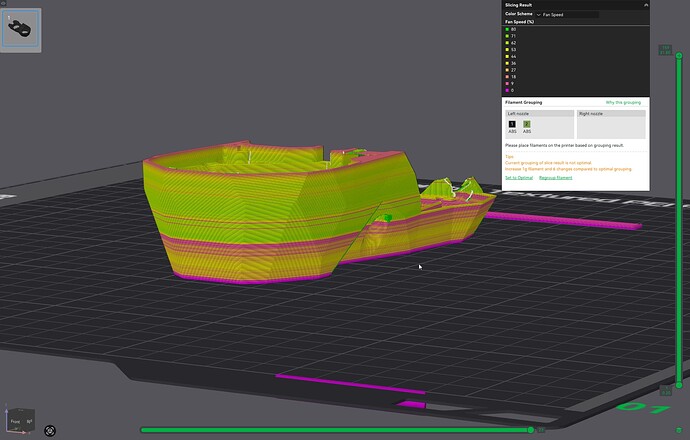Click the Front face of view cube
This screenshot has width=690, height=440.
coord(16,421)
